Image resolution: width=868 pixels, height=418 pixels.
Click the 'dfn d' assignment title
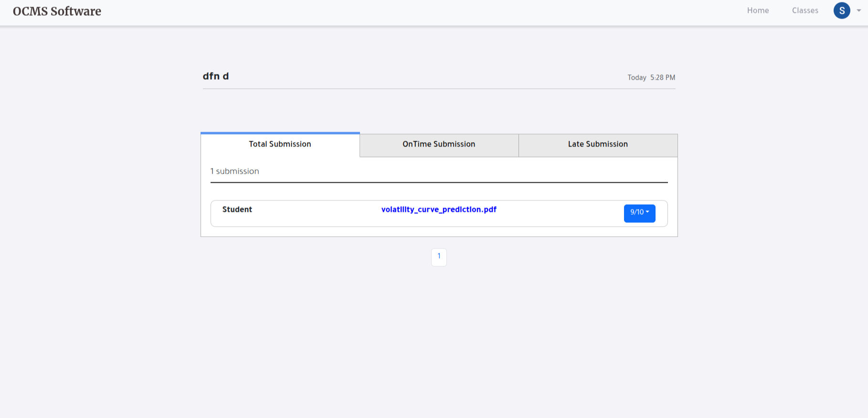[216, 76]
